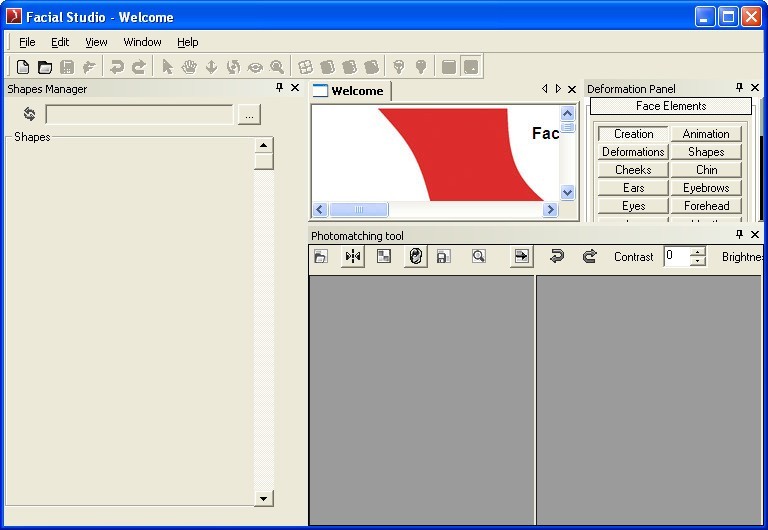Switch to four-view layout icon
This screenshot has width=768, height=530.
pos(305,67)
